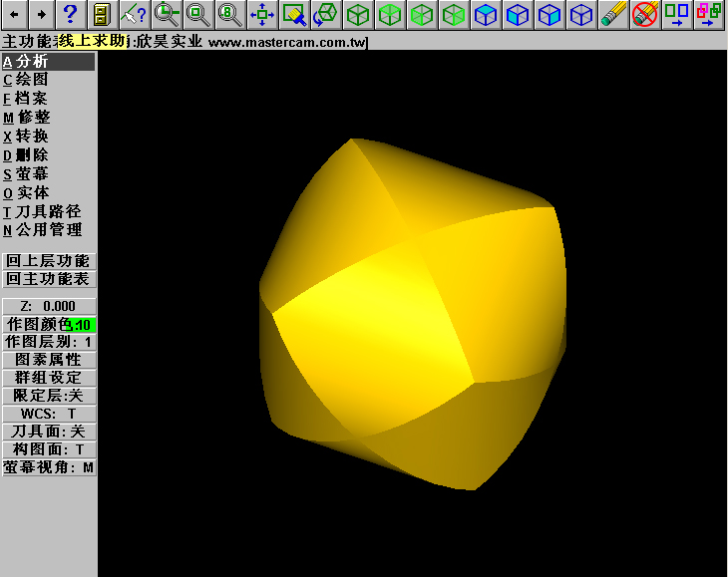Screen dimensions: 728x577
Task: Open the O 实体 menu
Action: point(26,192)
